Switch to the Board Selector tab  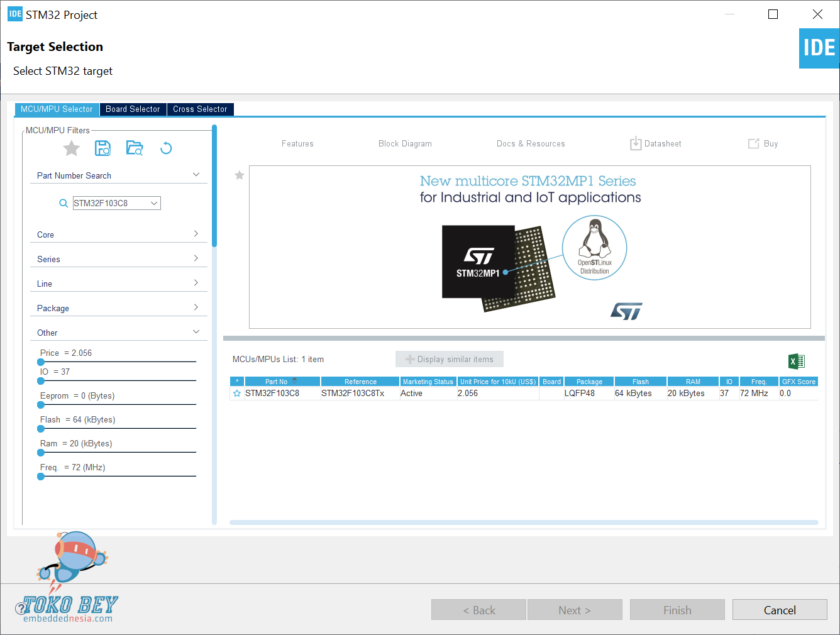coord(133,109)
